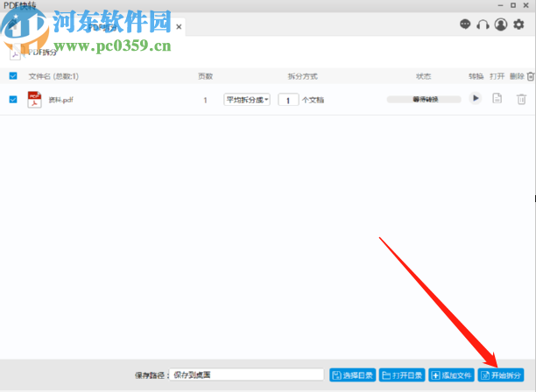Click the page count value for 资料.pdf
536x392 pixels.
[206, 100]
